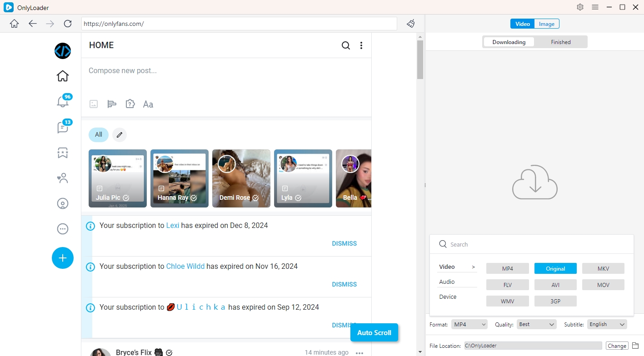Click Compose new post text area
Image resolution: width=644 pixels, height=356 pixels.
pos(226,71)
